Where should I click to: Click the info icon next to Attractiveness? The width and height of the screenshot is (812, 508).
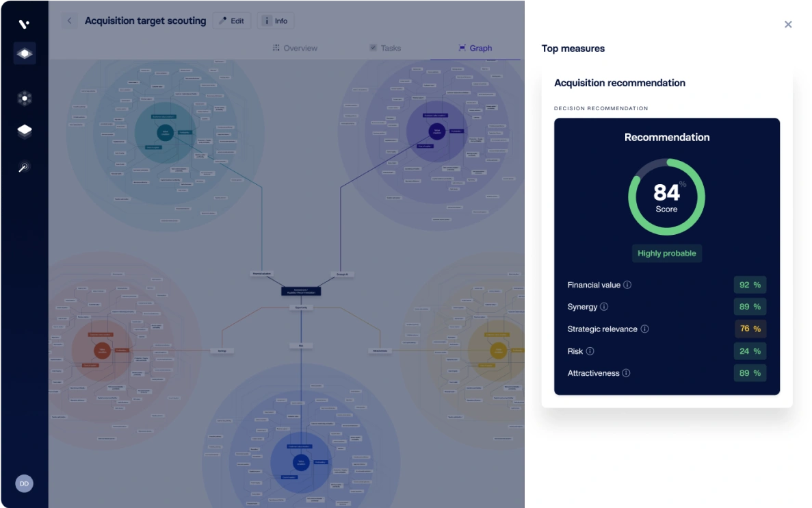click(626, 373)
